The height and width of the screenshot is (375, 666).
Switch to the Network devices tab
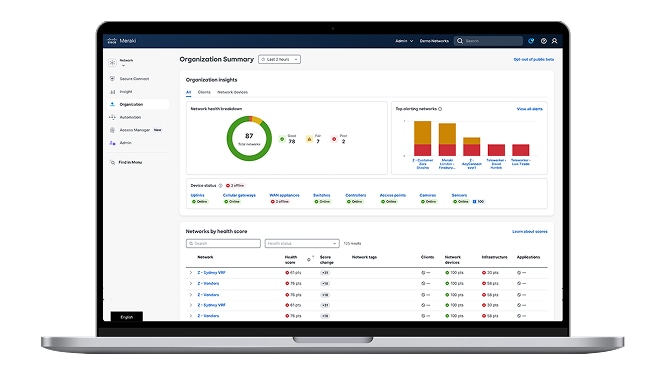(232, 92)
